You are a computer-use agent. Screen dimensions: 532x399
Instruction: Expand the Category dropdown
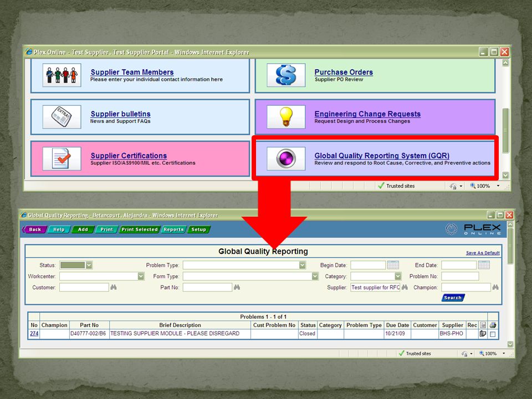point(398,276)
